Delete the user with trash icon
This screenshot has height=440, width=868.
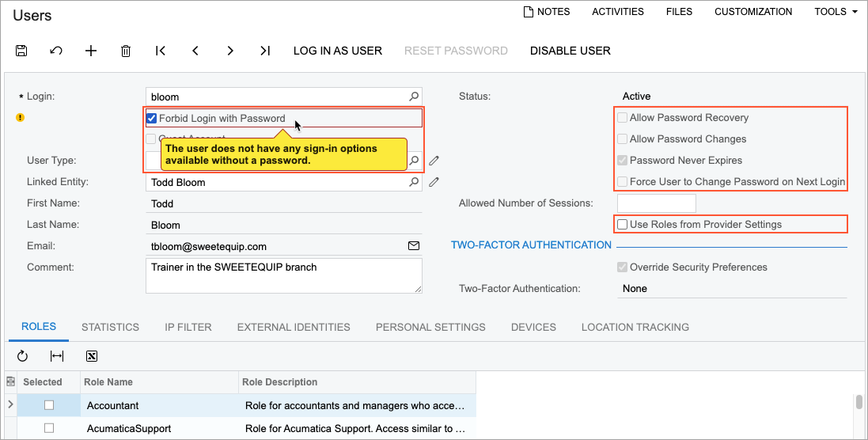126,51
